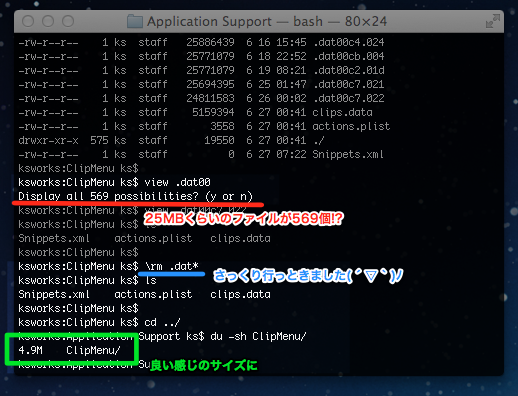Click clips.data in last ls output

tap(240, 294)
